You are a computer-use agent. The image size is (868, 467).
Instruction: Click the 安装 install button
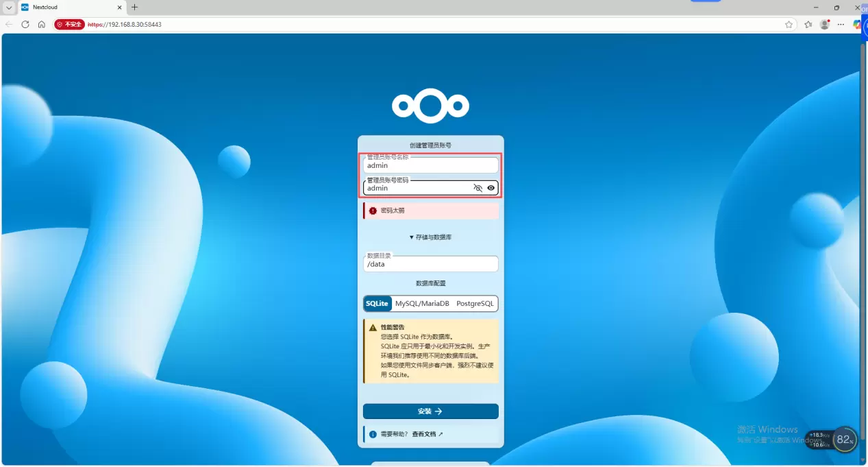click(430, 411)
